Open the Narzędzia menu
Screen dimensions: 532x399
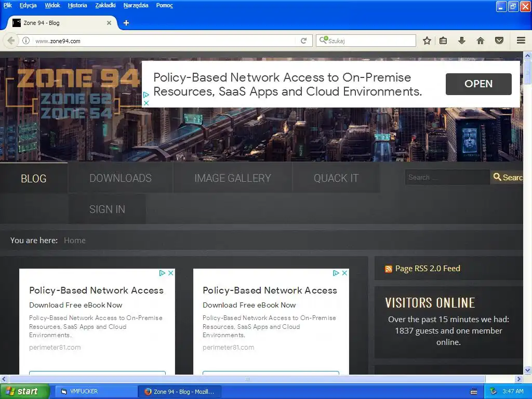click(x=136, y=5)
